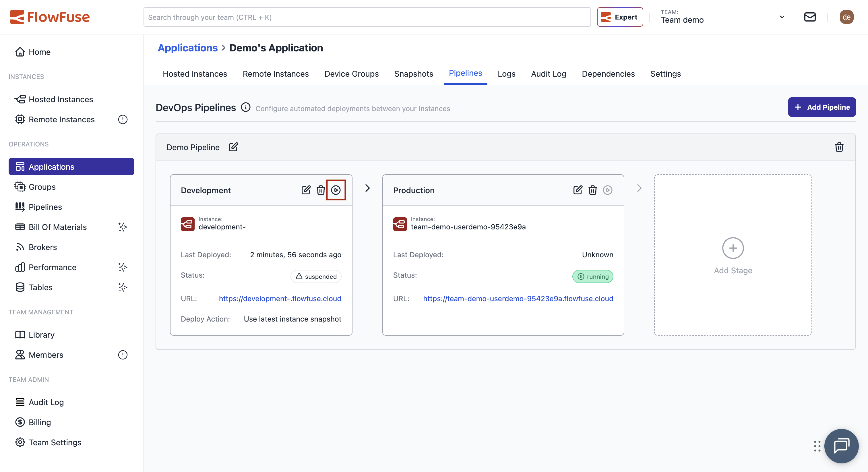Switch to Remote Instances tab
The height and width of the screenshot is (472, 868).
[276, 74]
